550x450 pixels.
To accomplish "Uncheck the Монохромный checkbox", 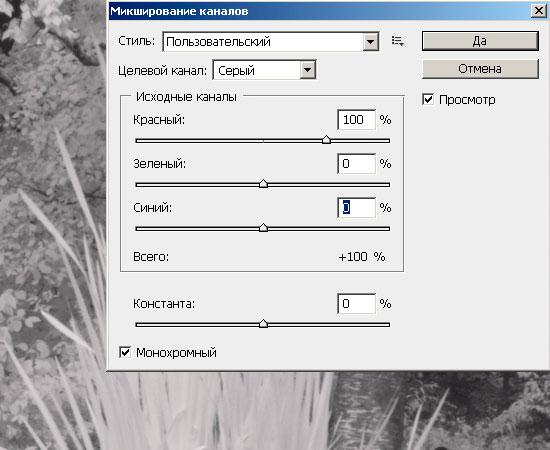I will [x=125, y=352].
